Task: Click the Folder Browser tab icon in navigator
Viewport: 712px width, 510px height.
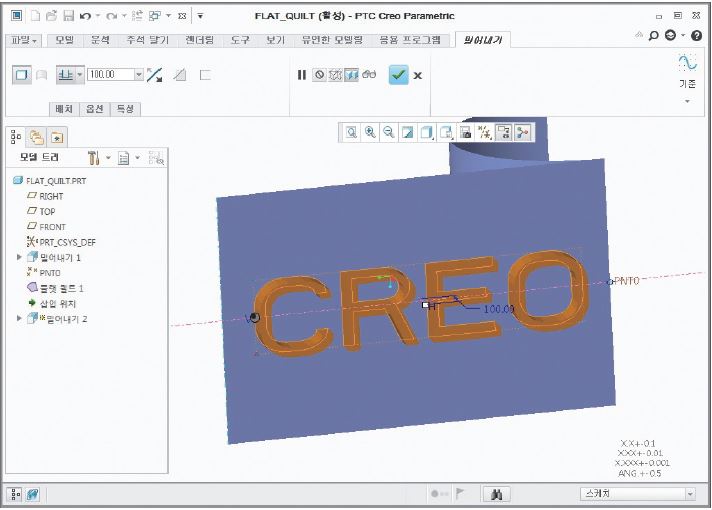Action: (36, 137)
